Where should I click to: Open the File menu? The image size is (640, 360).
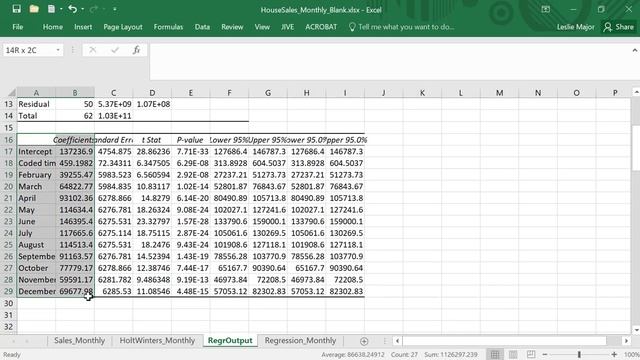point(18,27)
